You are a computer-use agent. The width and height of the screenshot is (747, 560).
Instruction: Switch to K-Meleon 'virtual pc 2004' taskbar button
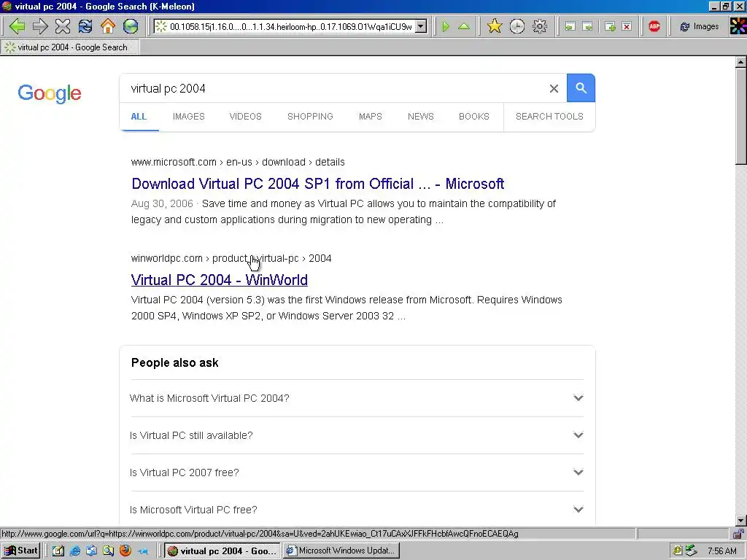[223, 551]
